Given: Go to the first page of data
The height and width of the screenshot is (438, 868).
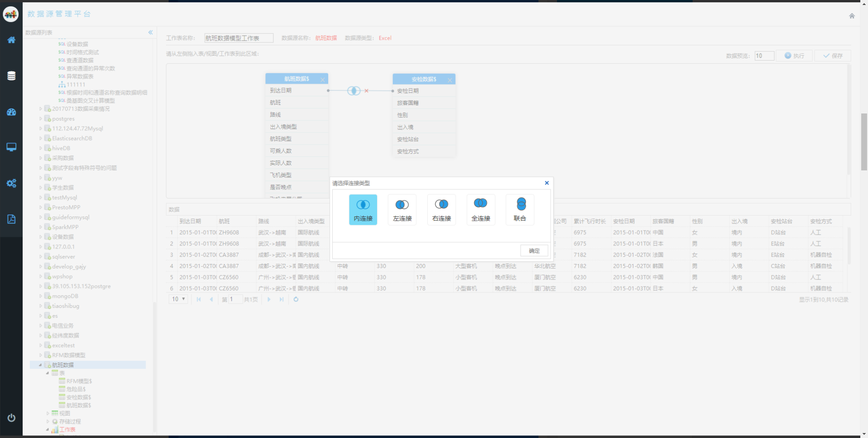Looking at the screenshot, I should pyautogui.click(x=199, y=299).
